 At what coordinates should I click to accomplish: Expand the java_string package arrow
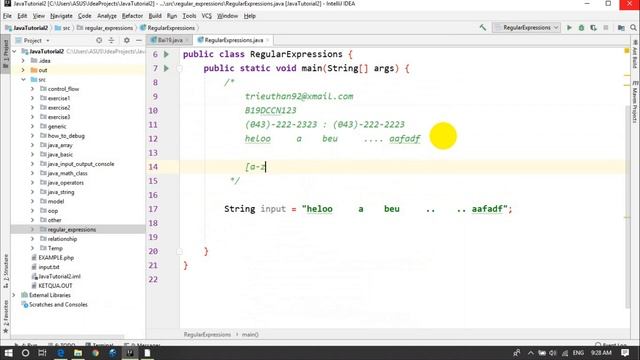point(32,192)
